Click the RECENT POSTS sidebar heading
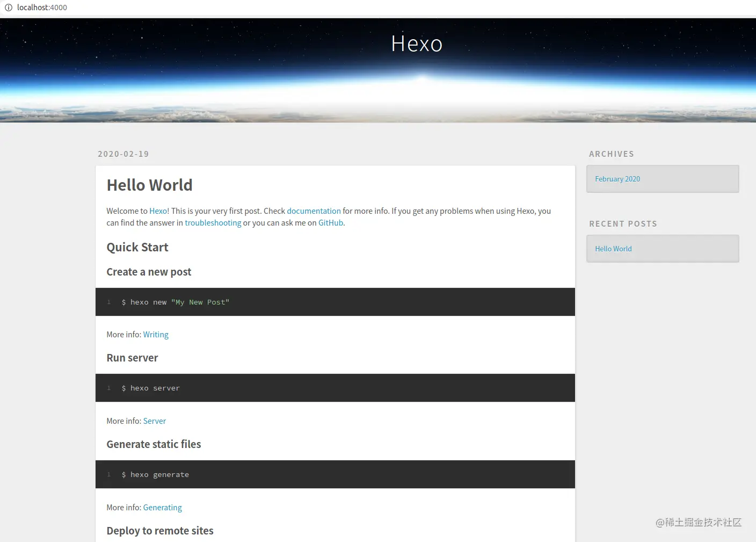 [x=623, y=224]
